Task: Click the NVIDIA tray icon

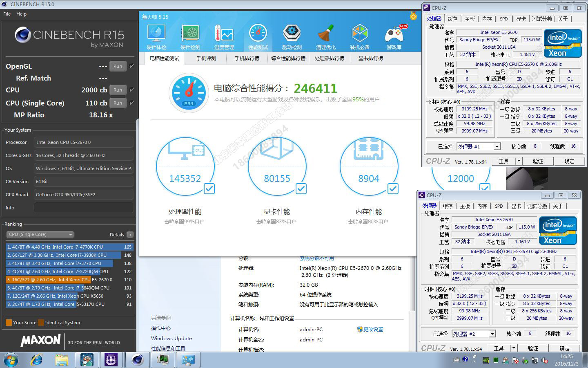Action: (486, 360)
